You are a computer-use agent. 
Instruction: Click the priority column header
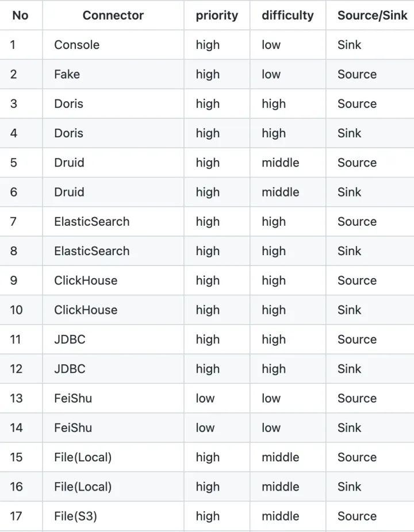click(x=217, y=16)
